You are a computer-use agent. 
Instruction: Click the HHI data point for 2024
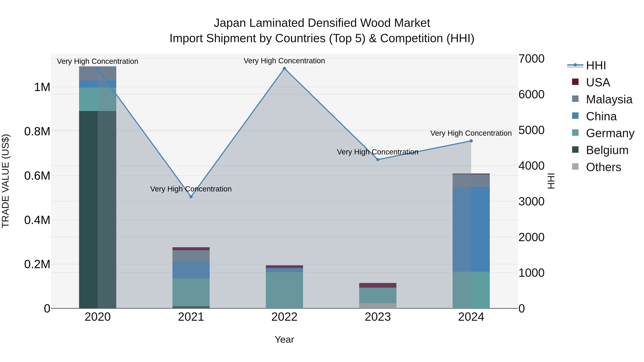471,141
